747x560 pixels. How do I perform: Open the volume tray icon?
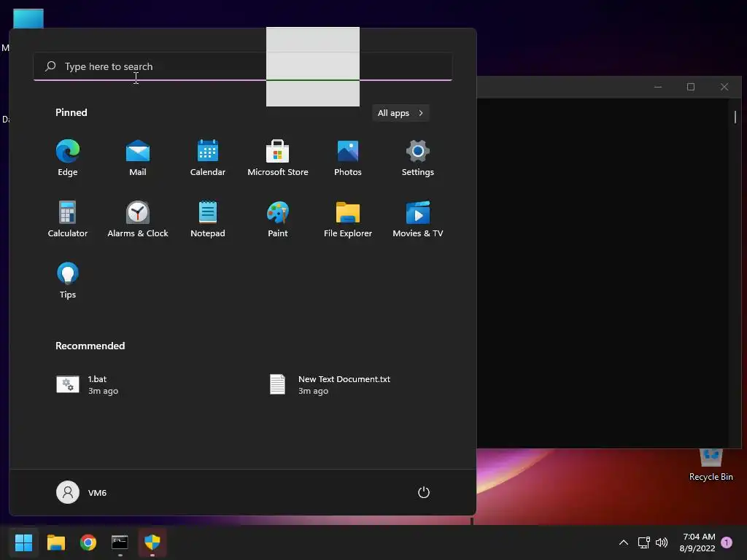click(662, 542)
